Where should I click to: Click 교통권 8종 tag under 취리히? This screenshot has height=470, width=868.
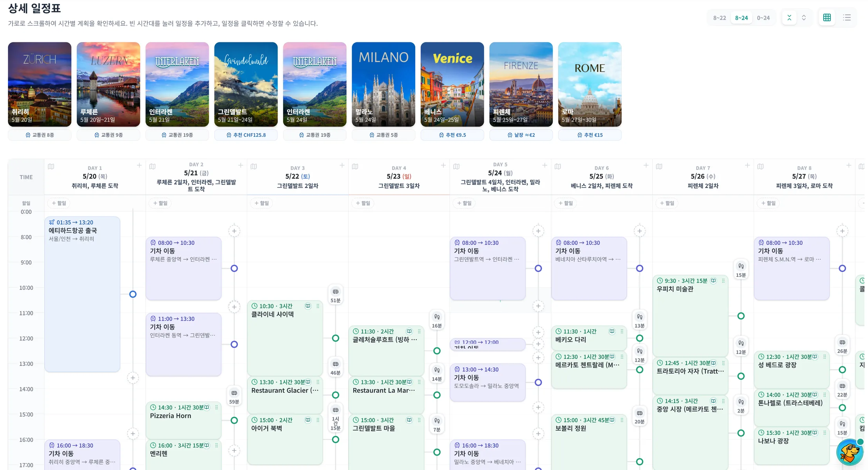[40, 135]
